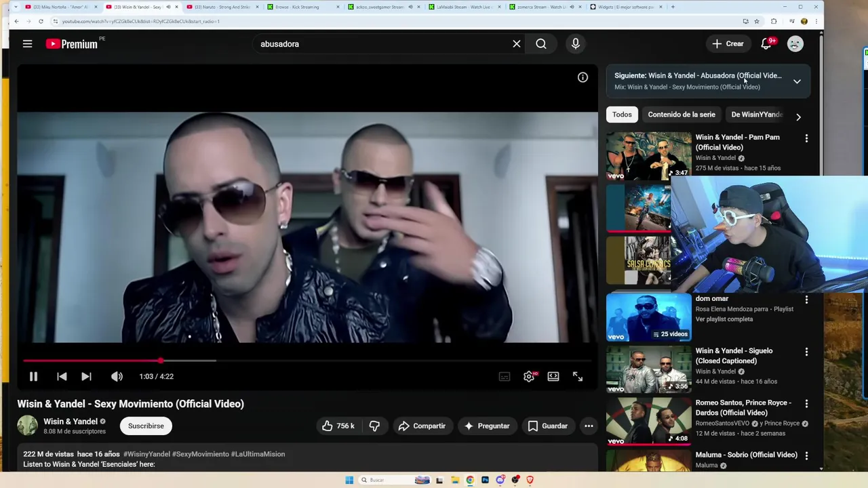Run the search with the magnifier button
The image size is (868, 488).
tap(541, 44)
